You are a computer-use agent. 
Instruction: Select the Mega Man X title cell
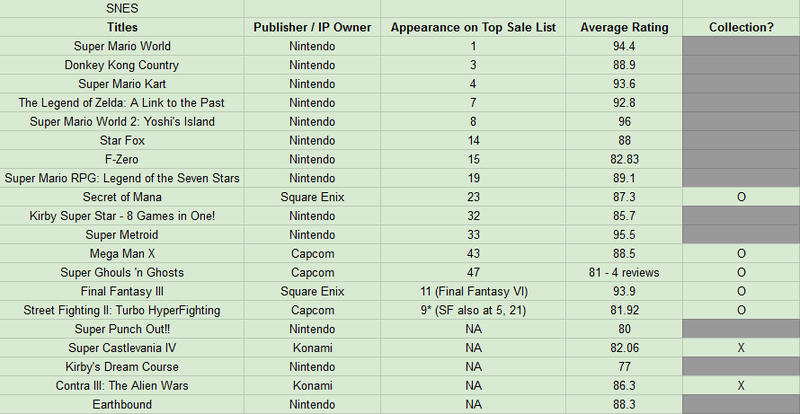point(122,254)
